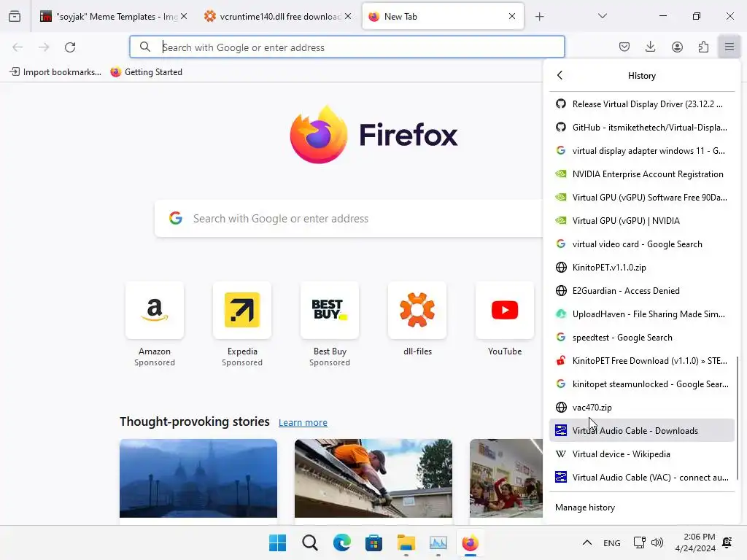Open UploadHaven File Sharing history entry
The image size is (747, 560).
click(x=642, y=314)
